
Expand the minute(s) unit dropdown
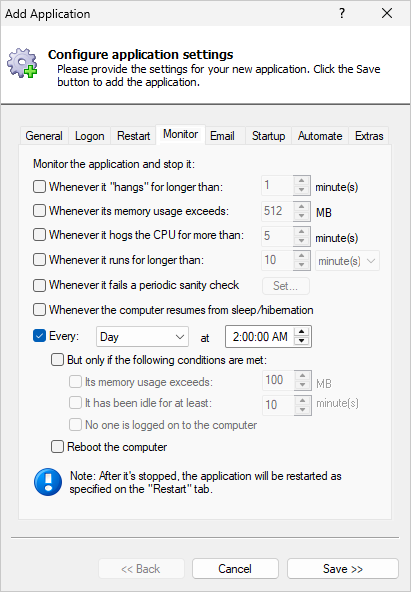tap(347, 261)
